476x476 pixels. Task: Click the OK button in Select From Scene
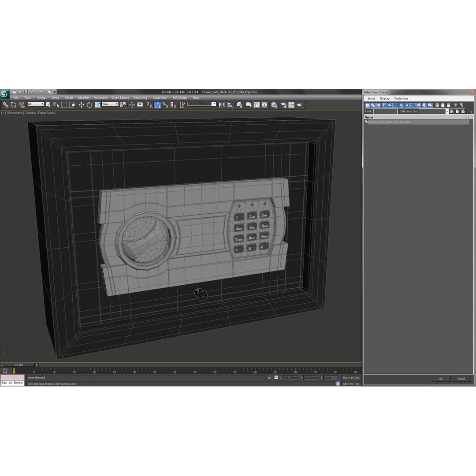click(x=441, y=379)
